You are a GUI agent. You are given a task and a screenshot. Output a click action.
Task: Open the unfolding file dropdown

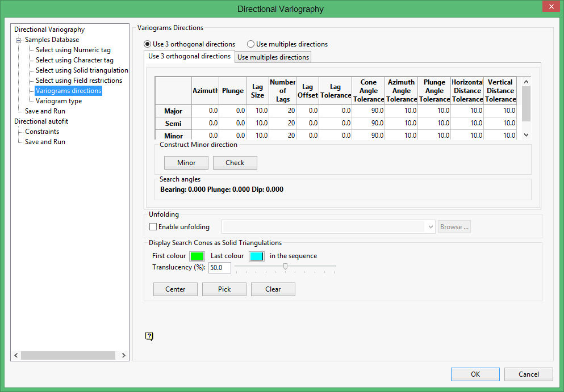[430, 227]
